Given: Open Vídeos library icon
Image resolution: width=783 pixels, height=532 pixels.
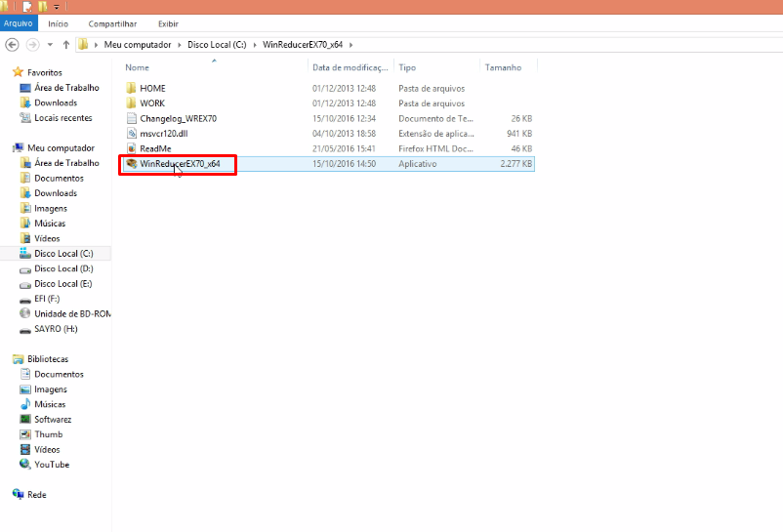Looking at the screenshot, I should tap(25, 450).
